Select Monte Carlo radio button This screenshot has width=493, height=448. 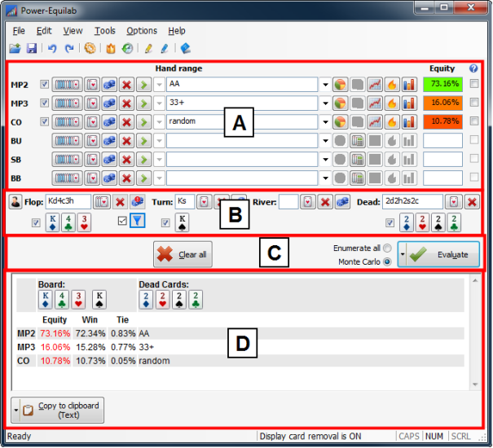click(387, 262)
